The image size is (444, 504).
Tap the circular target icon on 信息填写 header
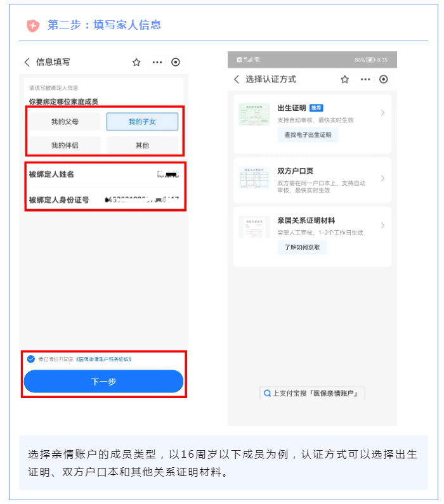pos(176,62)
